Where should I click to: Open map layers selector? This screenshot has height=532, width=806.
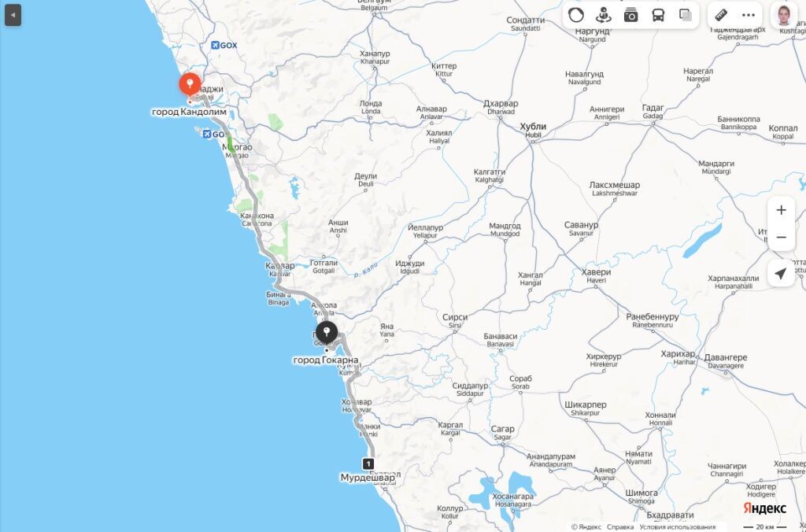[x=686, y=16]
